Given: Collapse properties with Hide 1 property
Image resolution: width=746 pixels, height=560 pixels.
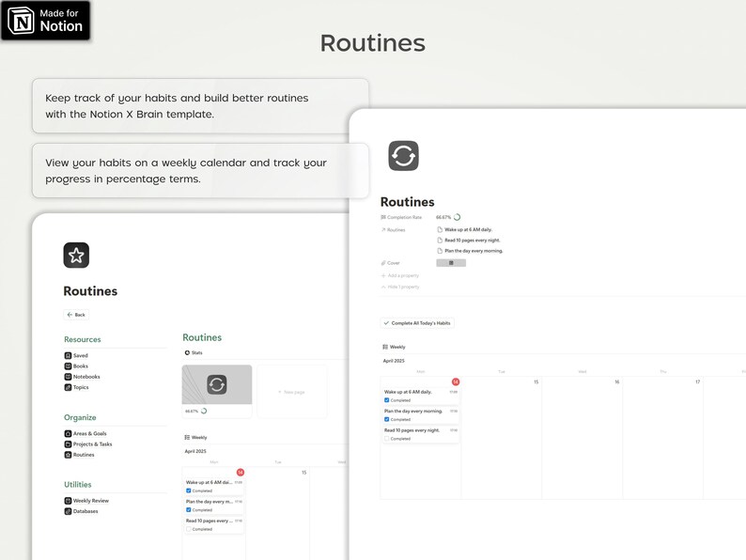Looking at the screenshot, I should (x=400, y=287).
